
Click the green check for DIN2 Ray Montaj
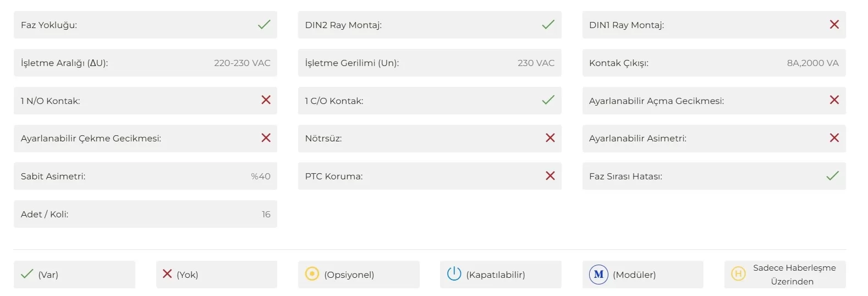548,25
